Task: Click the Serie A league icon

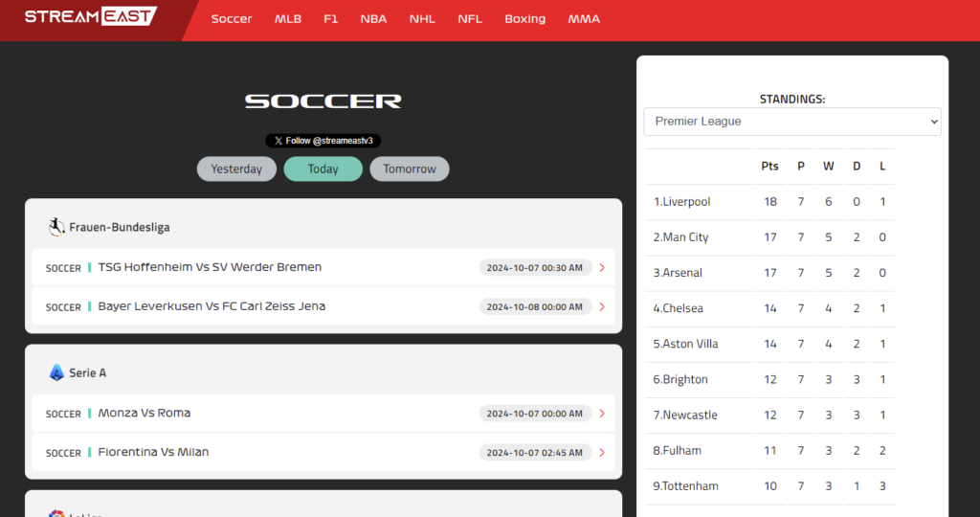Action: (x=56, y=372)
